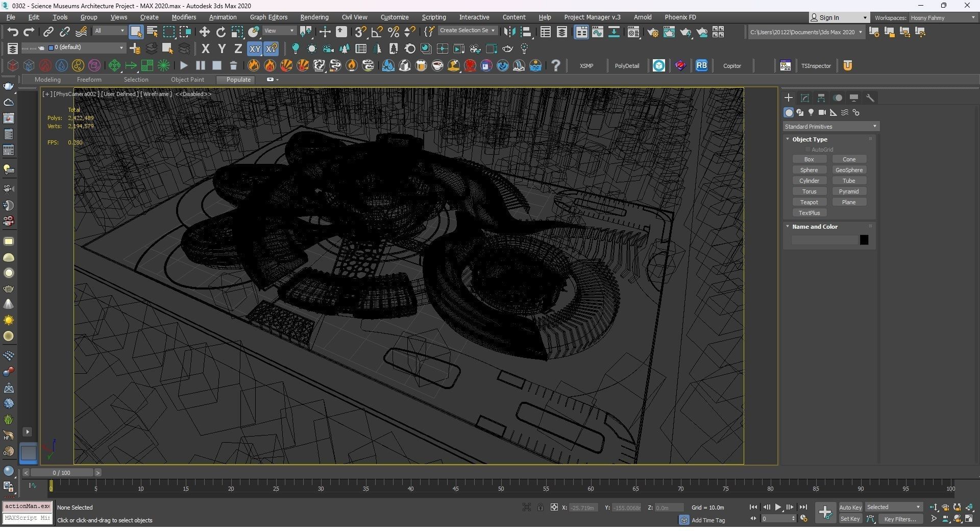Click the Populate play simulation icon

[x=184, y=66]
